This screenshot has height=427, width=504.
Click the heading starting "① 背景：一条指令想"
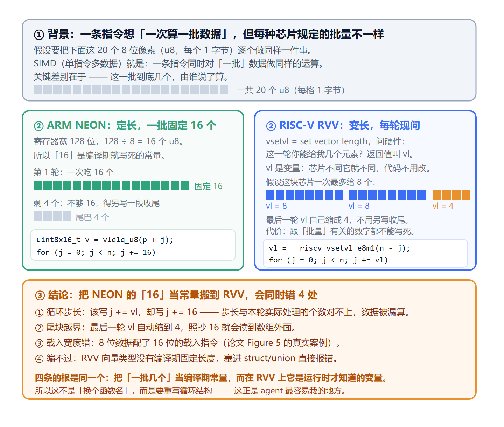pyautogui.click(x=209, y=34)
